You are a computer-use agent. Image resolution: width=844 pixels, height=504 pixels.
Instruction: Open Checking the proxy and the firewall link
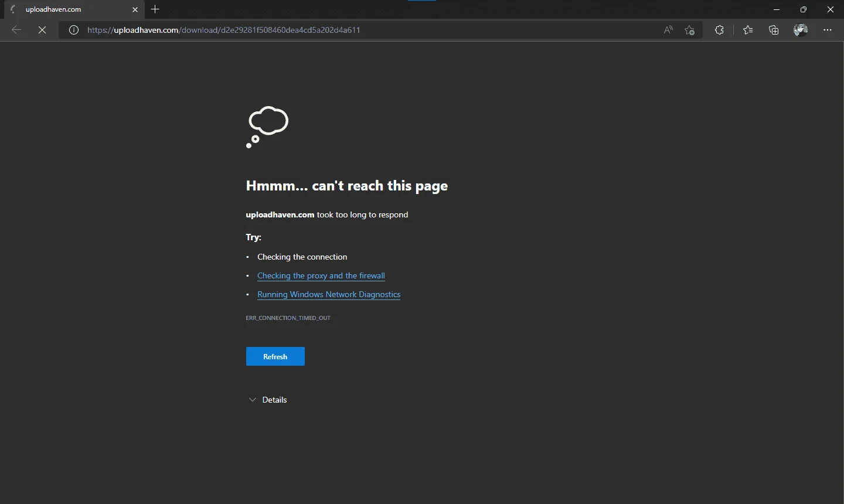tap(321, 275)
